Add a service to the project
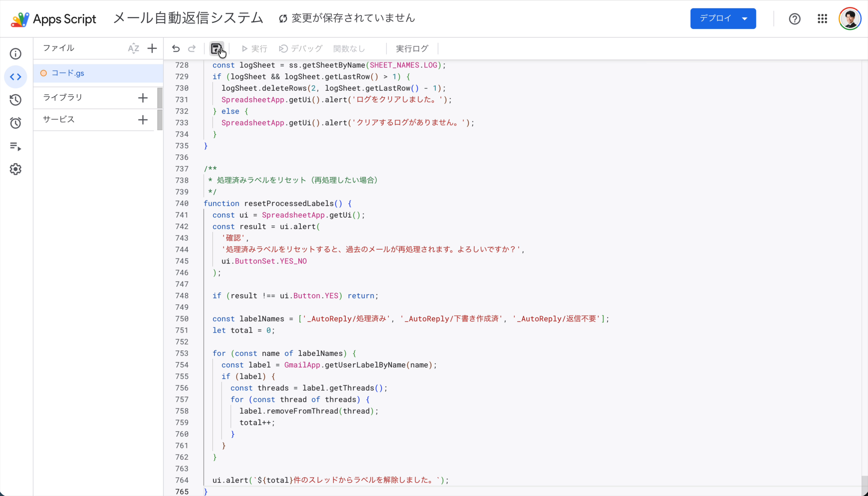The width and height of the screenshot is (868, 496). point(143,120)
